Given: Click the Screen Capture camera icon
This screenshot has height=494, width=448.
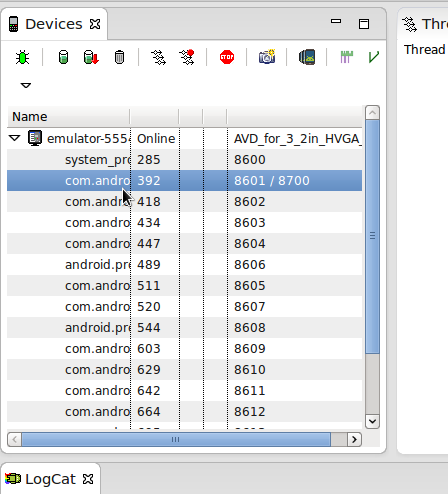Looking at the screenshot, I should (x=267, y=57).
